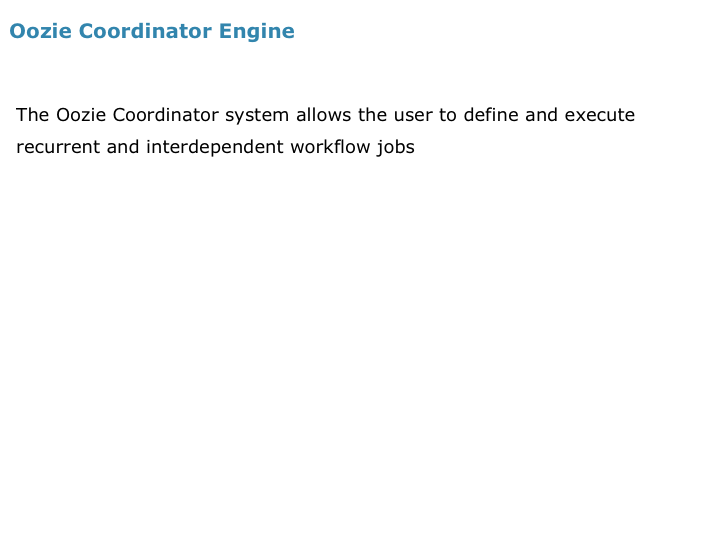Click the word define in the paragraph

(x=491, y=115)
